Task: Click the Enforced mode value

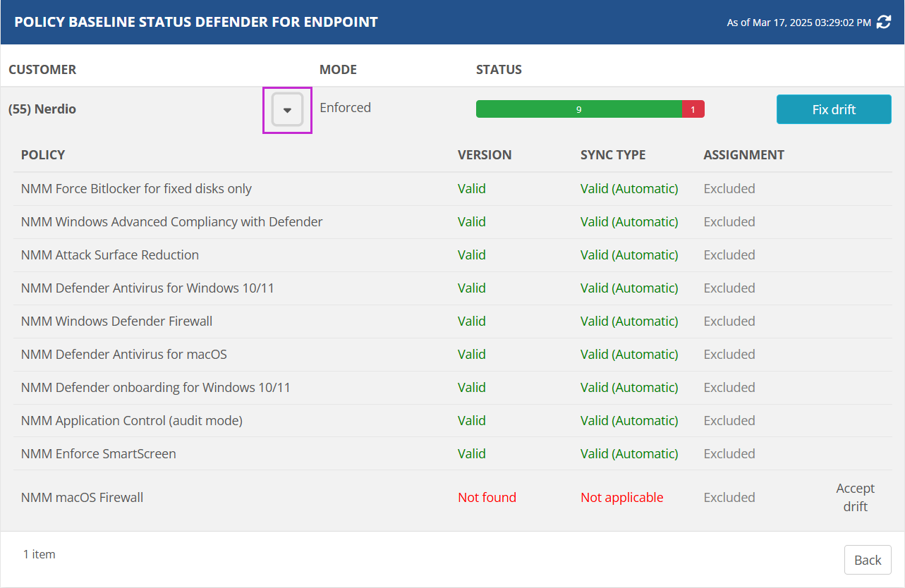Action: [345, 107]
